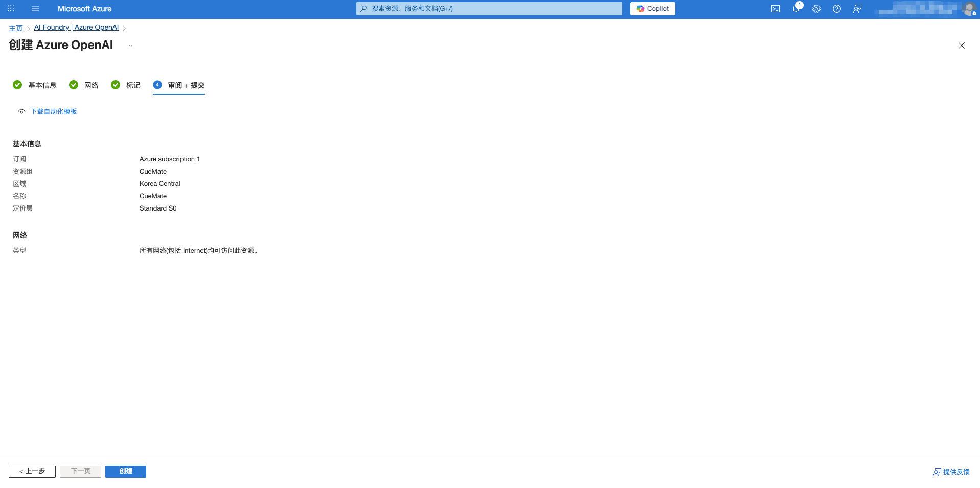
Task: Open the notifications bell
Action: tap(796, 9)
